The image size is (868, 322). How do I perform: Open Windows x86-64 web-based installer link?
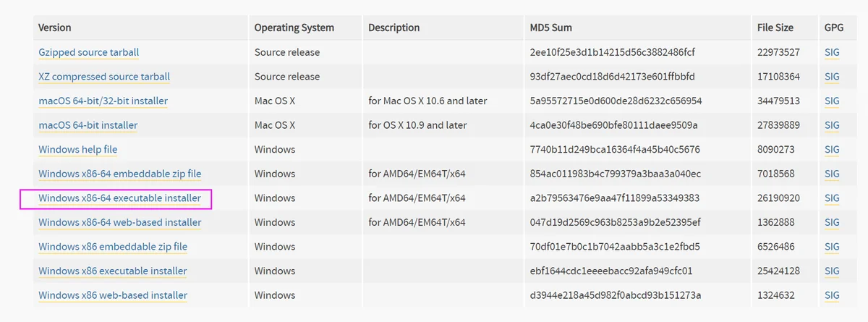tap(120, 222)
